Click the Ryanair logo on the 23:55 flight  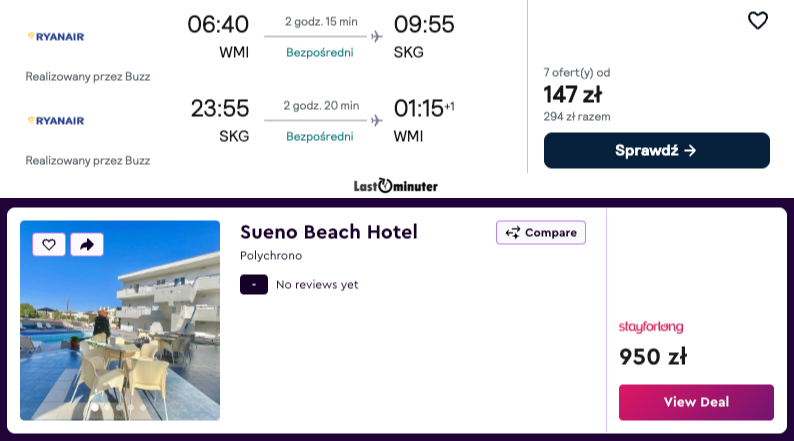(x=56, y=120)
